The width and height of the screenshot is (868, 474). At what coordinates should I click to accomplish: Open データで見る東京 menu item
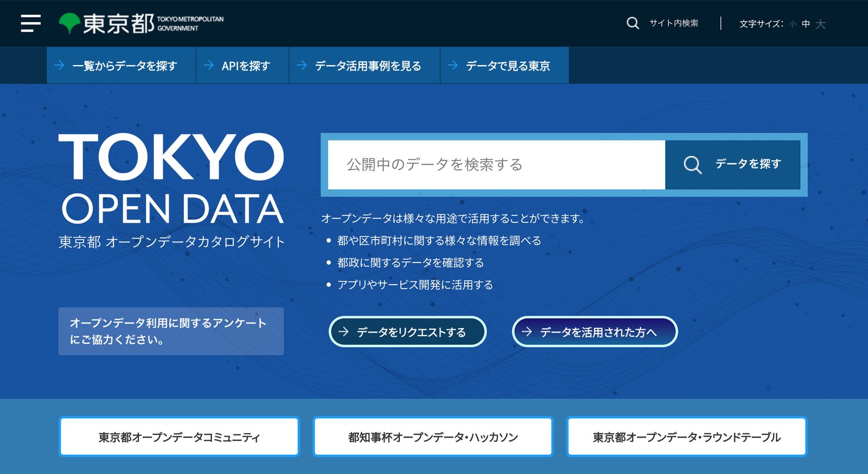tap(505, 65)
